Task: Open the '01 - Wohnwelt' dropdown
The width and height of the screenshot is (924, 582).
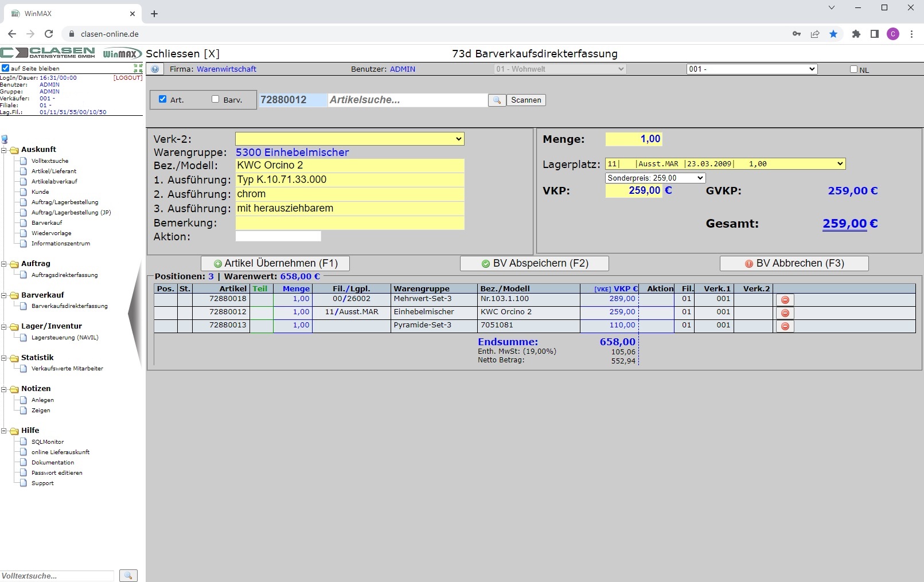Action: 560,69
